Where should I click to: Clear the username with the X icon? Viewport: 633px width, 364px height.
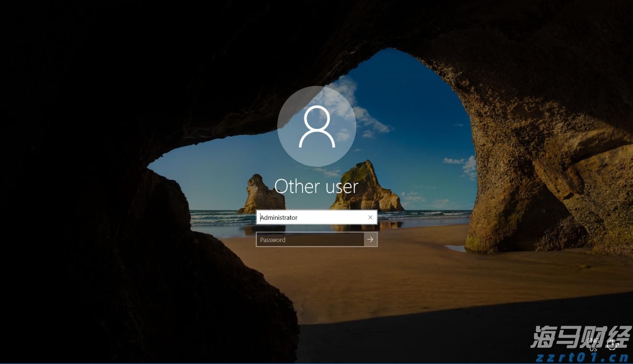tap(370, 217)
